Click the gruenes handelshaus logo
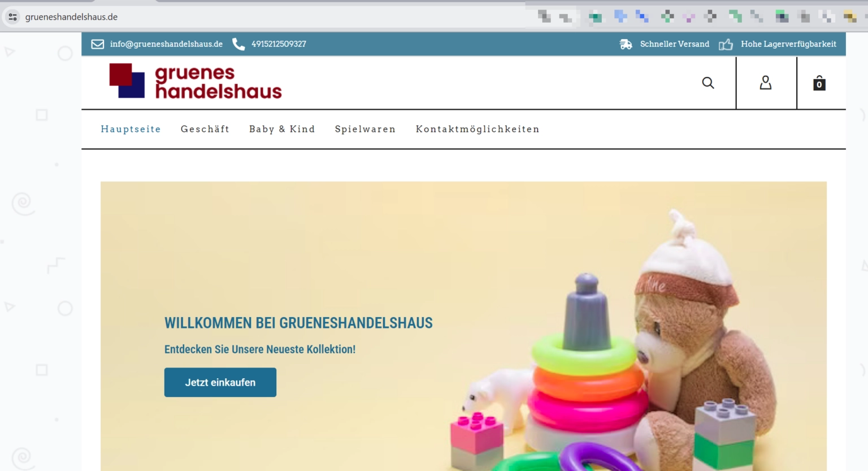The width and height of the screenshot is (868, 471). 196,81
